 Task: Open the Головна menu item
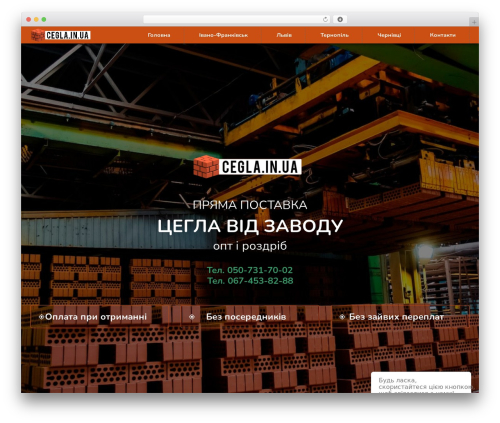159,35
